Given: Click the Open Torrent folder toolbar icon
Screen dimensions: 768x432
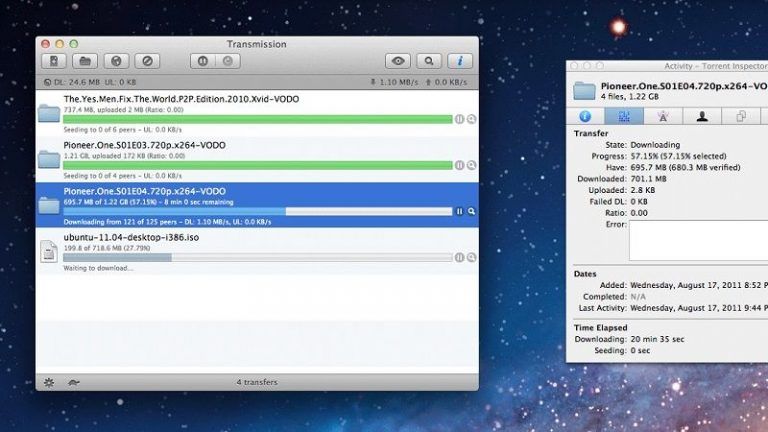Looking at the screenshot, I should [x=85, y=61].
